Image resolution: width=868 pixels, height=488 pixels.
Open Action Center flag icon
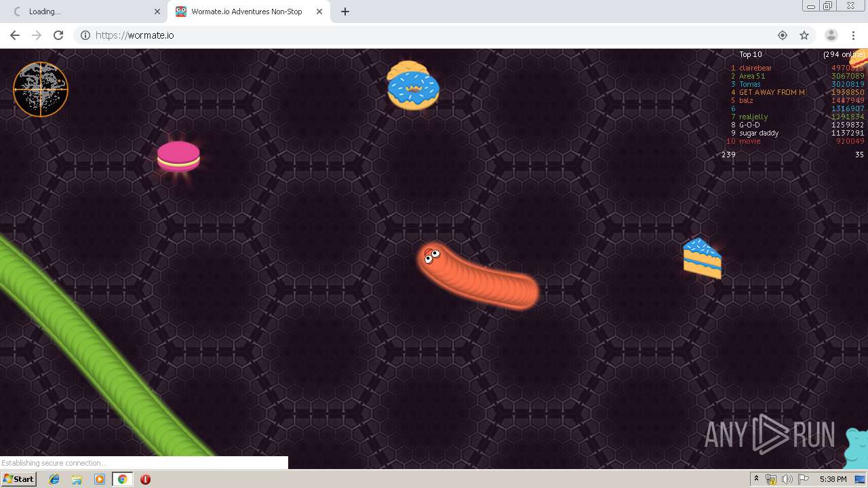point(803,480)
